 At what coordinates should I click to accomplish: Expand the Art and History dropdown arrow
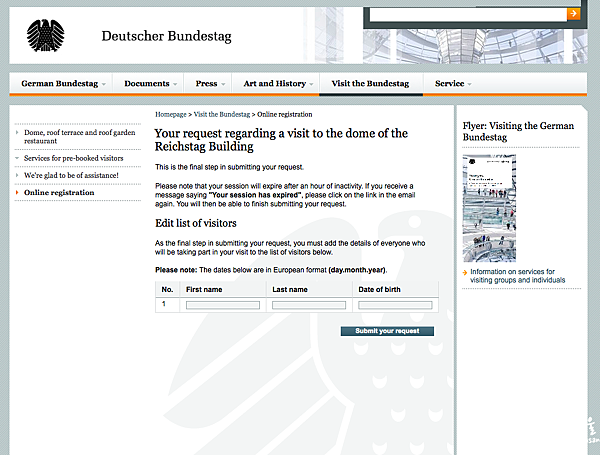311,85
